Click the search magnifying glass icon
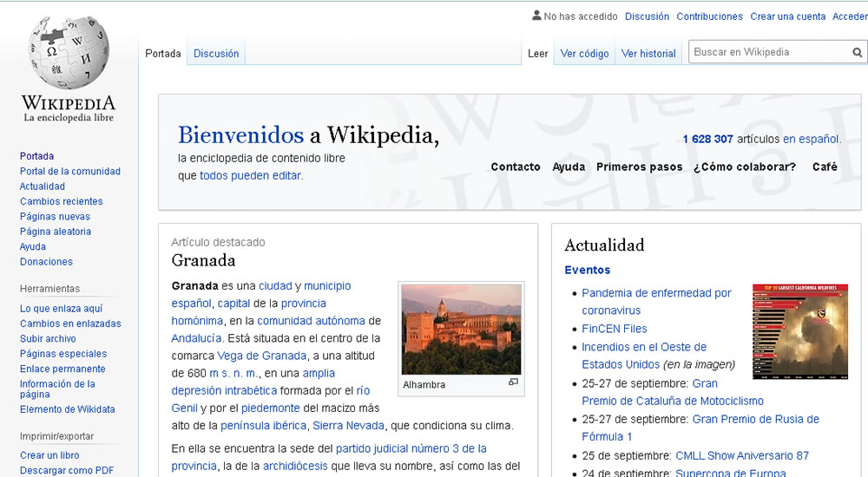This screenshot has width=868, height=477. click(x=857, y=53)
